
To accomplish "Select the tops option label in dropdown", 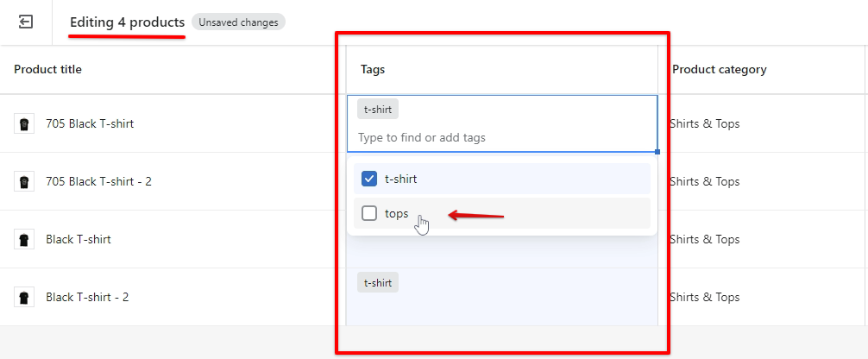I will (x=397, y=213).
